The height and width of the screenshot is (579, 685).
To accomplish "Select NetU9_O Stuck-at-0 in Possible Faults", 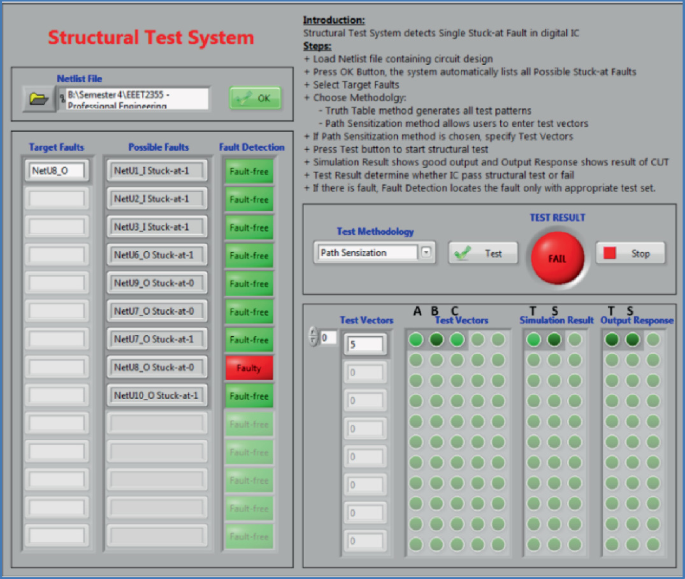I will coord(157,283).
